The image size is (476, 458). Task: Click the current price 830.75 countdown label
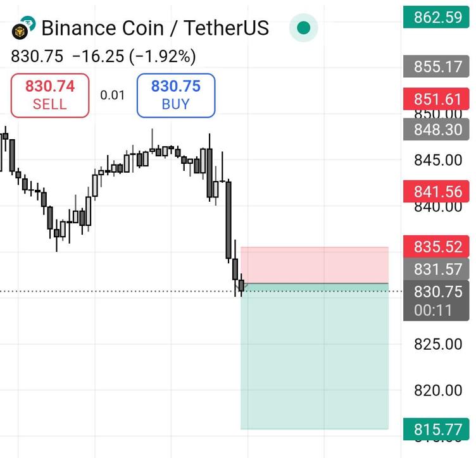pyautogui.click(x=437, y=301)
